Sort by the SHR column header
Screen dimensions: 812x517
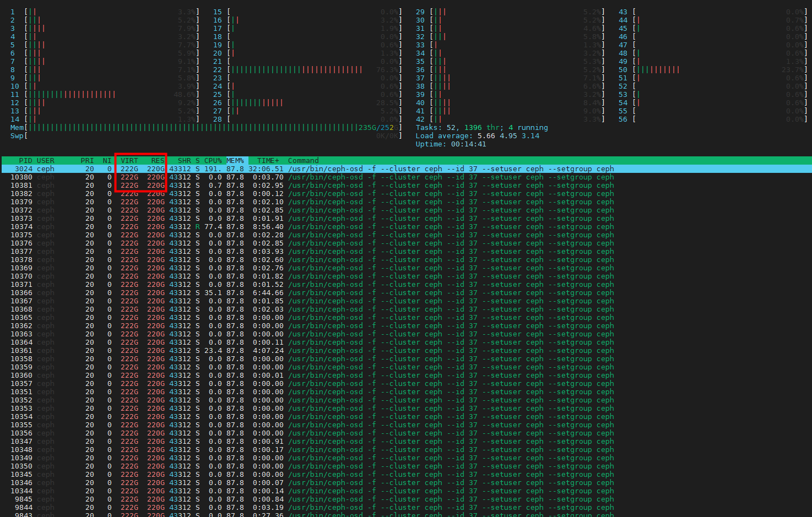pyautogui.click(x=184, y=161)
